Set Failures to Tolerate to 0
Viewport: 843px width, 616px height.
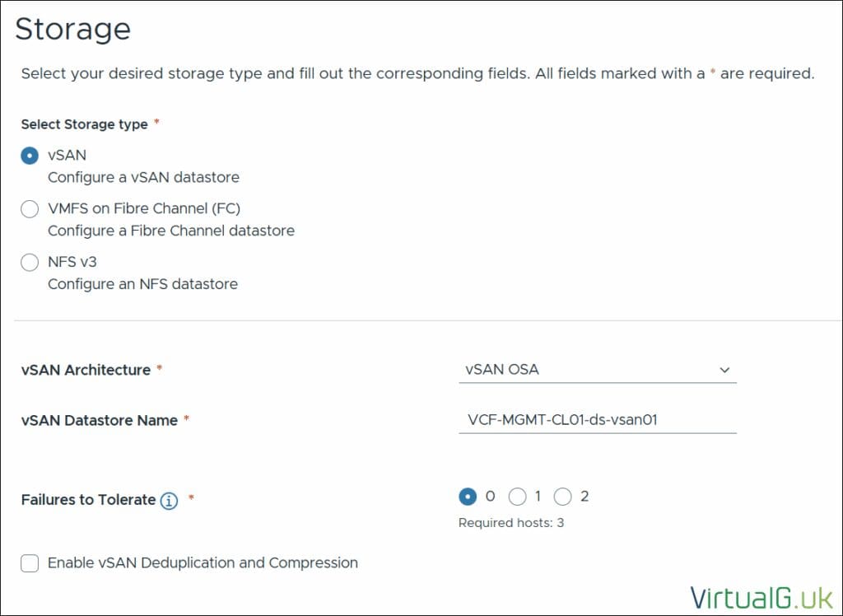(x=468, y=497)
